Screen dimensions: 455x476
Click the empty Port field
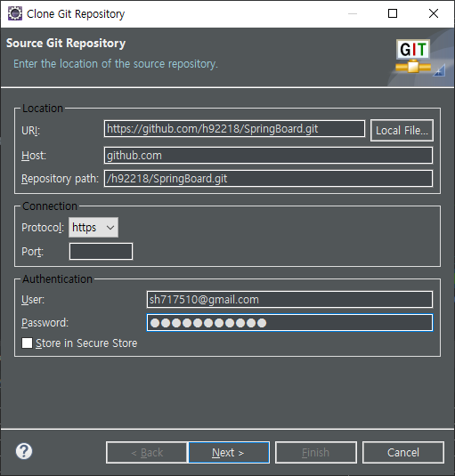coord(101,252)
